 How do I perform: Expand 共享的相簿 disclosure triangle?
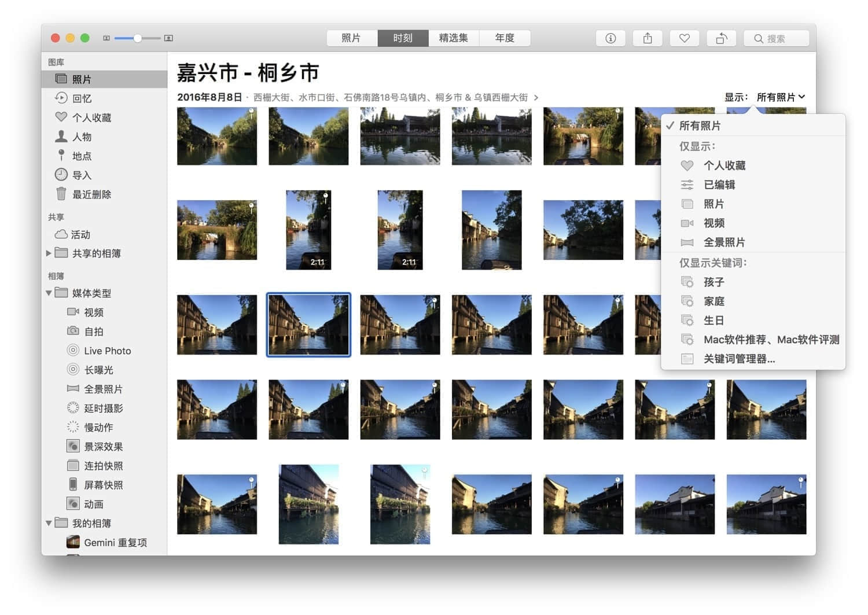(x=49, y=253)
